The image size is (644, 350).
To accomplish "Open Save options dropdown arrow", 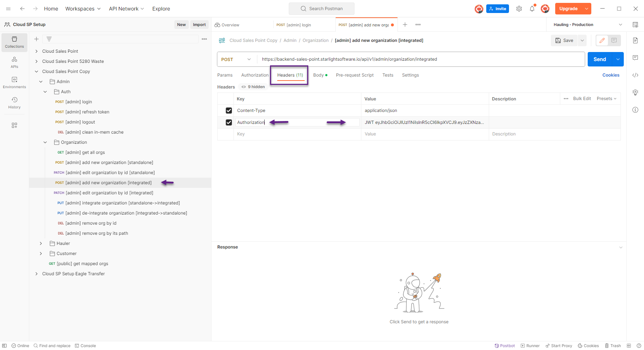I will click(582, 40).
